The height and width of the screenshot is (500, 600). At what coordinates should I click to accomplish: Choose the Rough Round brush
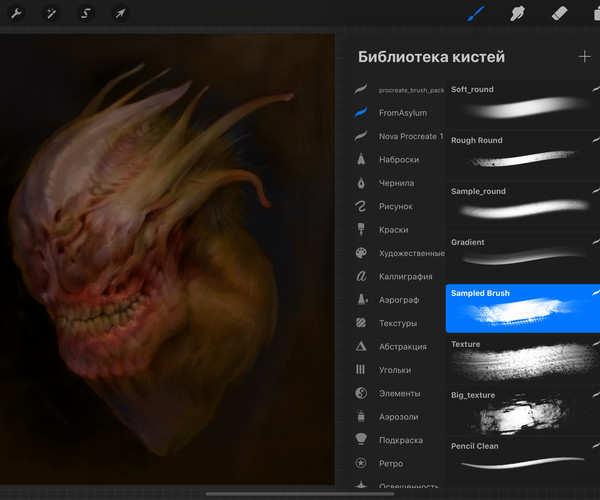(523, 155)
